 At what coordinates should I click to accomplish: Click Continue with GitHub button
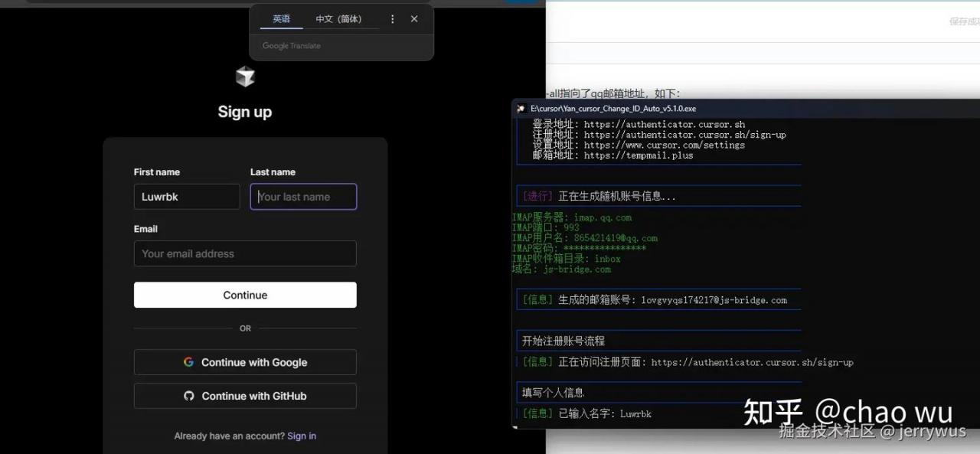pyautogui.click(x=245, y=396)
